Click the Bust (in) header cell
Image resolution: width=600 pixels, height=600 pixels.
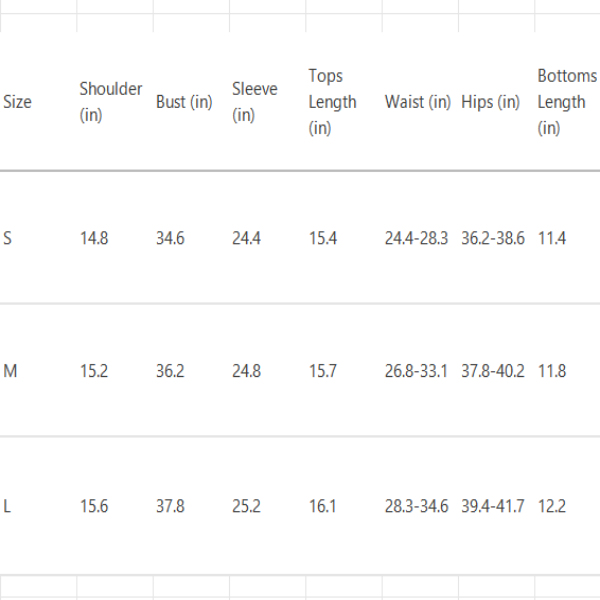click(x=184, y=102)
